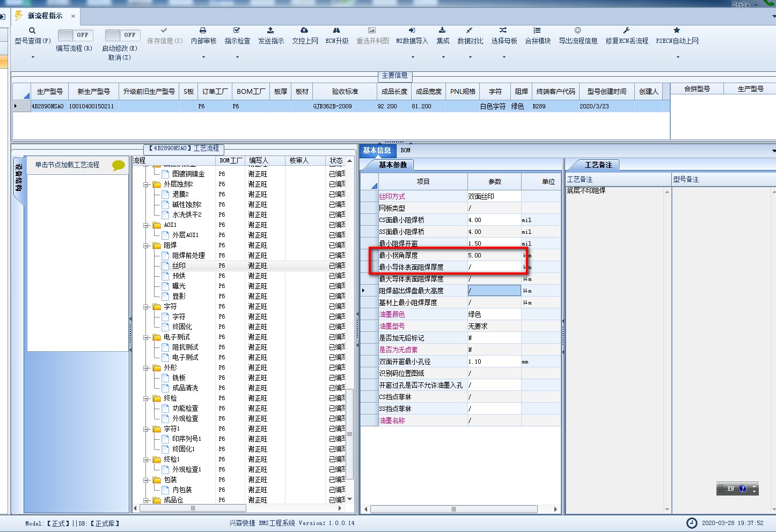Collapse the 电子测试 tree node
Image resolution: width=776 pixels, height=532 pixels.
(x=146, y=337)
